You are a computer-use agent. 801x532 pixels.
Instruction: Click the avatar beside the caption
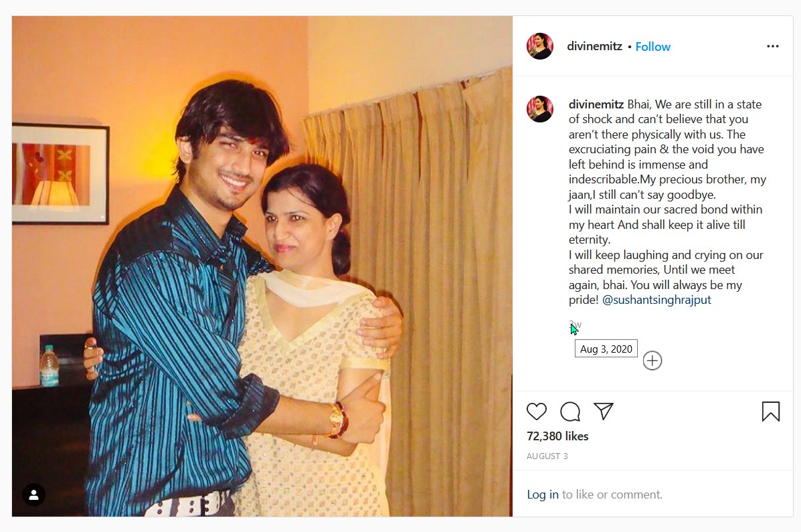coord(540,109)
